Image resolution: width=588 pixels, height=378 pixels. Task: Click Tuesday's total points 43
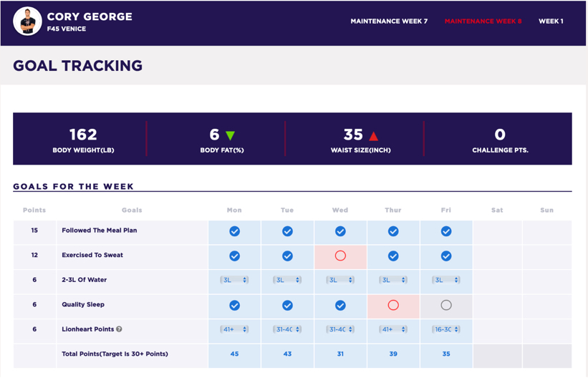click(287, 354)
